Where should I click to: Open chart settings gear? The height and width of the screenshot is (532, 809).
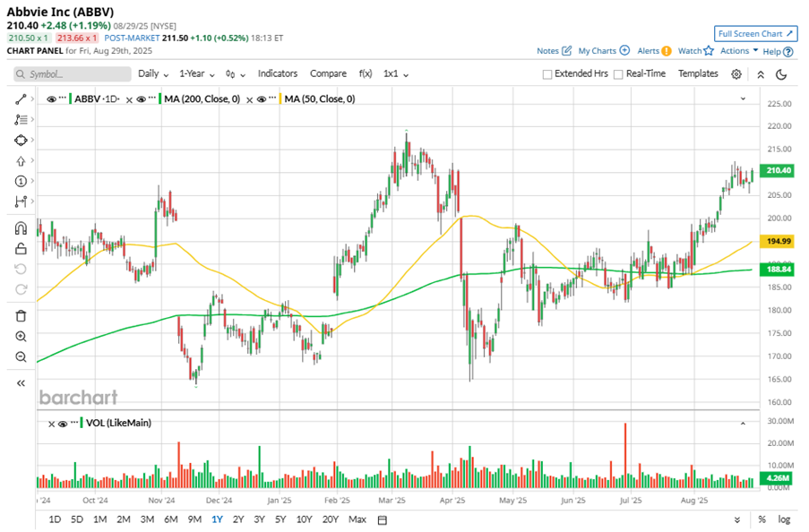pos(736,74)
